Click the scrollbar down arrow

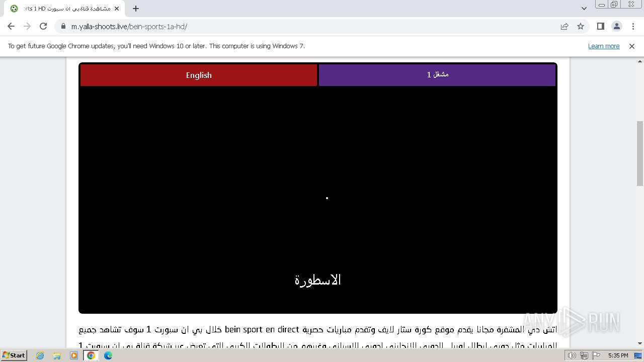640,344
